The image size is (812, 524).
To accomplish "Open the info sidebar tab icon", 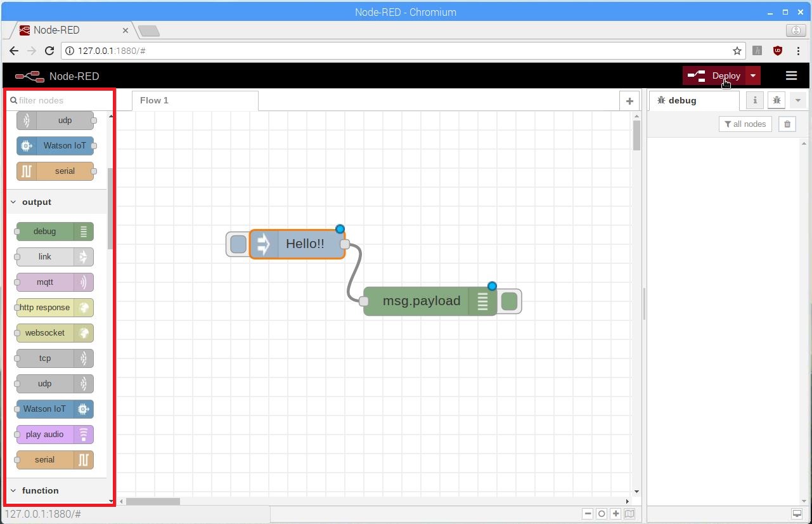I will click(755, 100).
